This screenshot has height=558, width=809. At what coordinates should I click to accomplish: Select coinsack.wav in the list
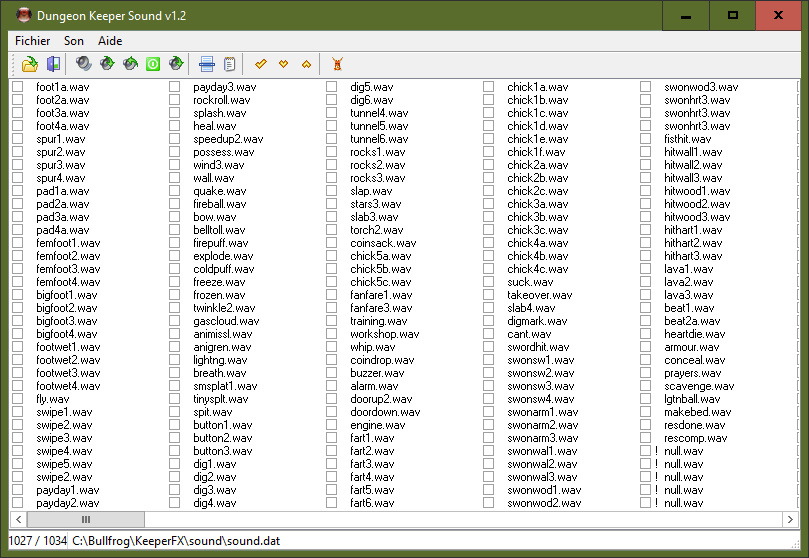click(383, 243)
